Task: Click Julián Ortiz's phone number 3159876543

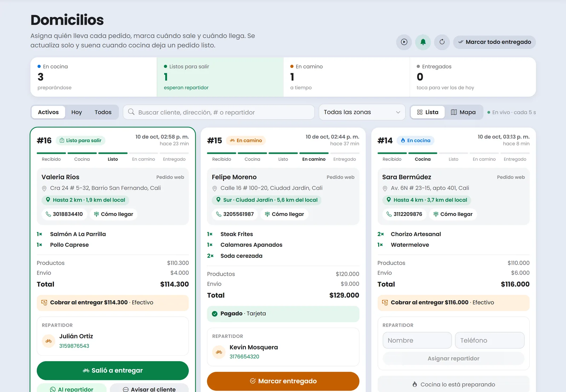Action: pyautogui.click(x=74, y=346)
